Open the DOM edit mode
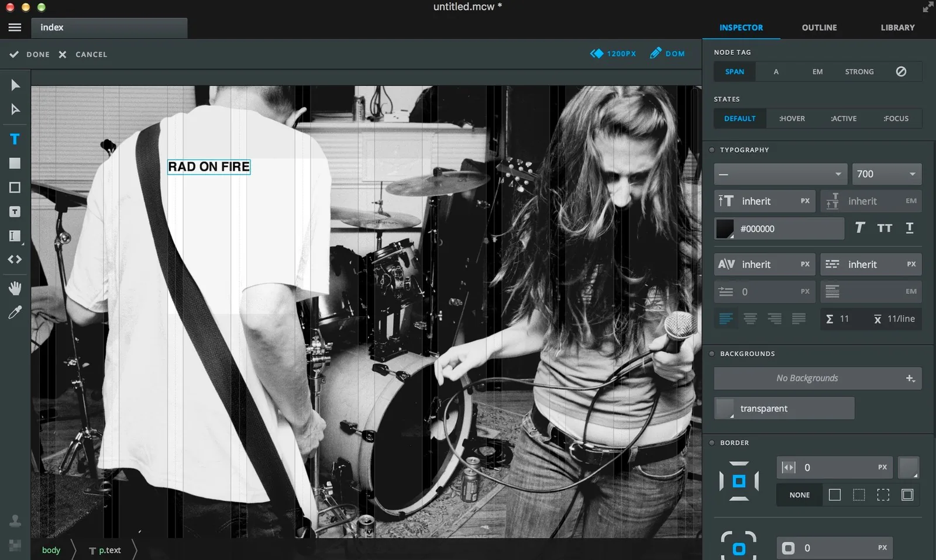Image resolution: width=936 pixels, height=560 pixels. pyautogui.click(x=667, y=53)
